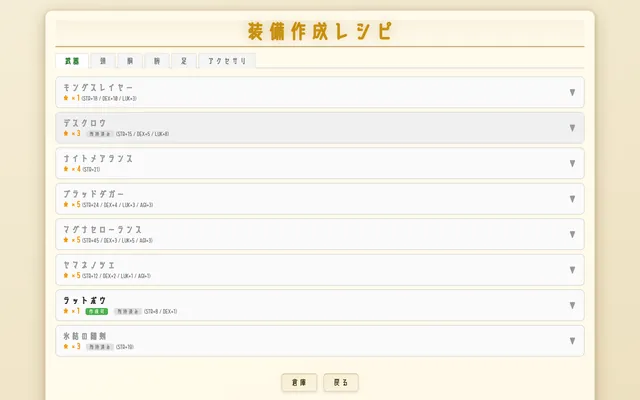
Task: Switch to the 足 tab
Action: tap(184, 61)
